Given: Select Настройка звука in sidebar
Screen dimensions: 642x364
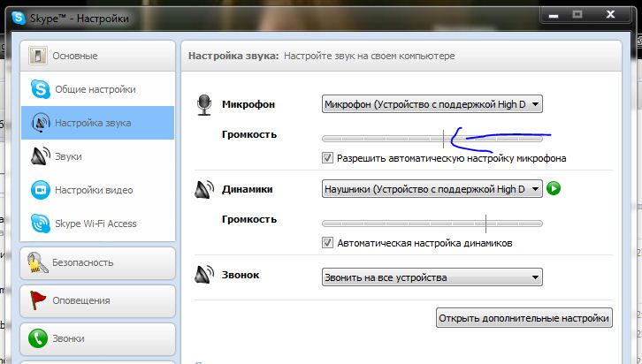Looking at the screenshot, I should pyautogui.click(x=97, y=123).
